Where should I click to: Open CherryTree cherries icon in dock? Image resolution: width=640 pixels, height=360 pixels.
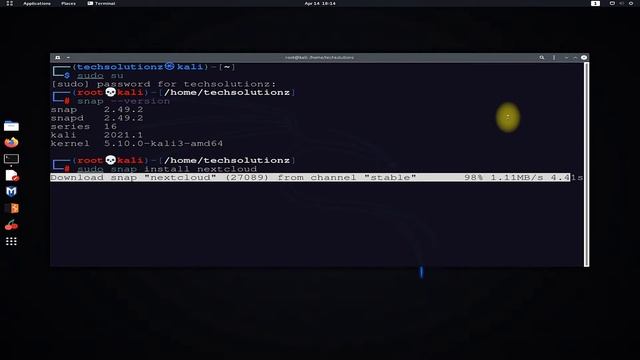tap(11, 225)
